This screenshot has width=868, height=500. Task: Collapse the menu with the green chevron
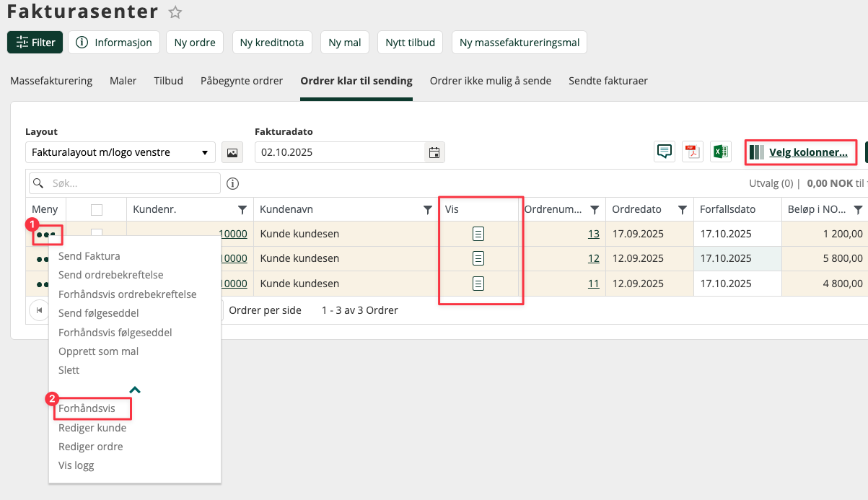click(135, 390)
